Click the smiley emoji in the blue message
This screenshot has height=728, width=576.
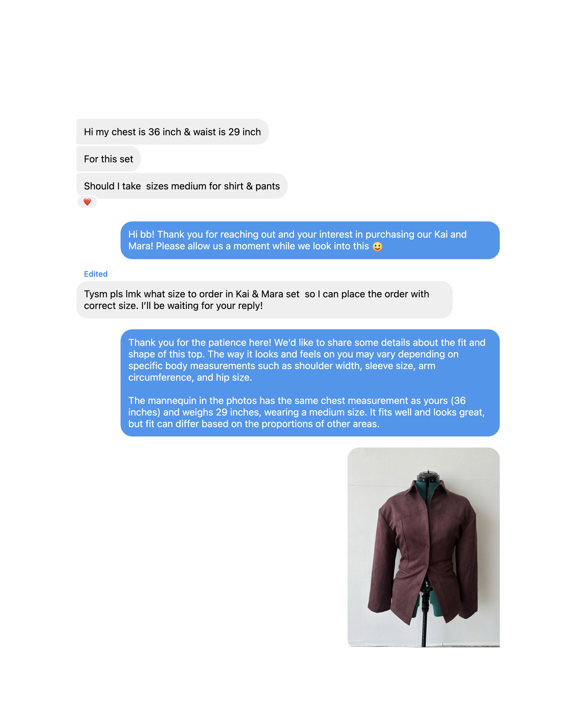pos(377,247)
